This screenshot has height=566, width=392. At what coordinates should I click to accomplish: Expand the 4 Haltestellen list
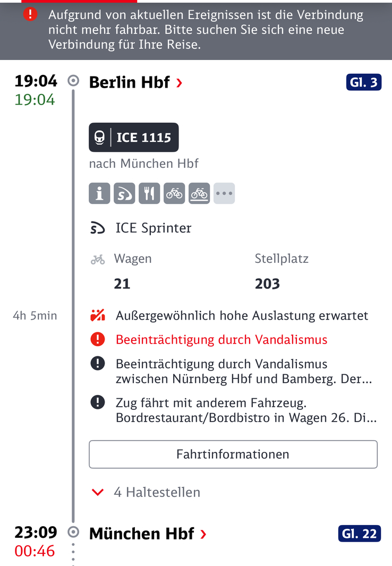click(x=146, y=492)
